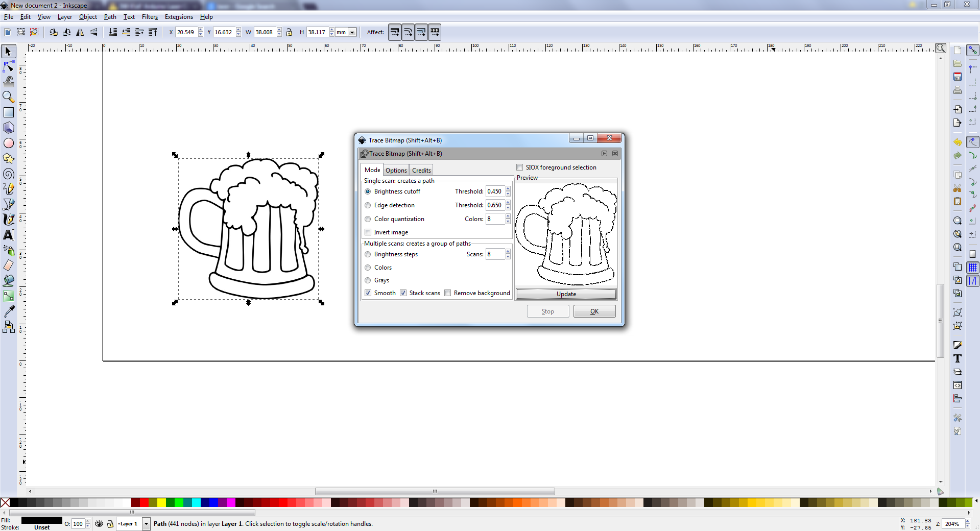
Task: Select the Text tool in toolbox
Action: tap(9, 235)
